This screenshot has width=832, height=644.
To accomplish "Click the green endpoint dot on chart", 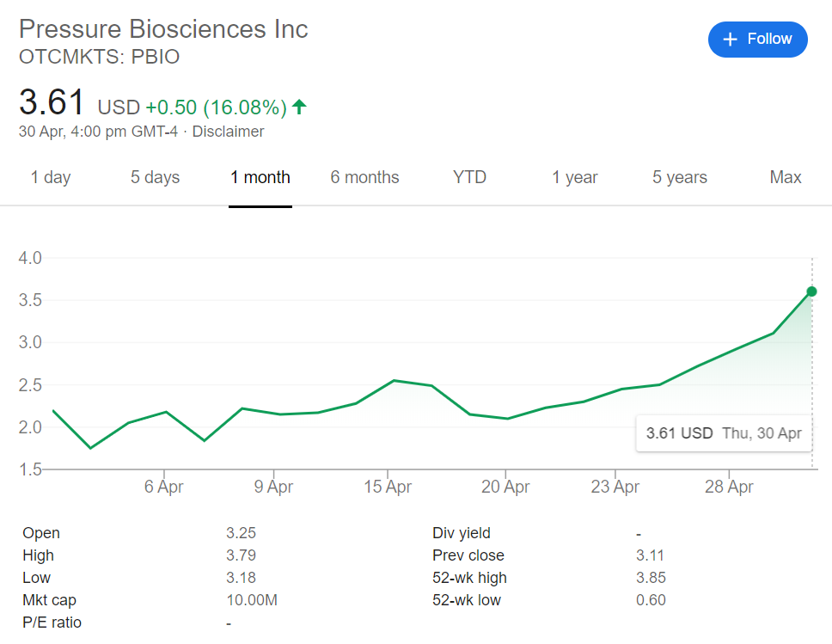I will coord(811,291).
